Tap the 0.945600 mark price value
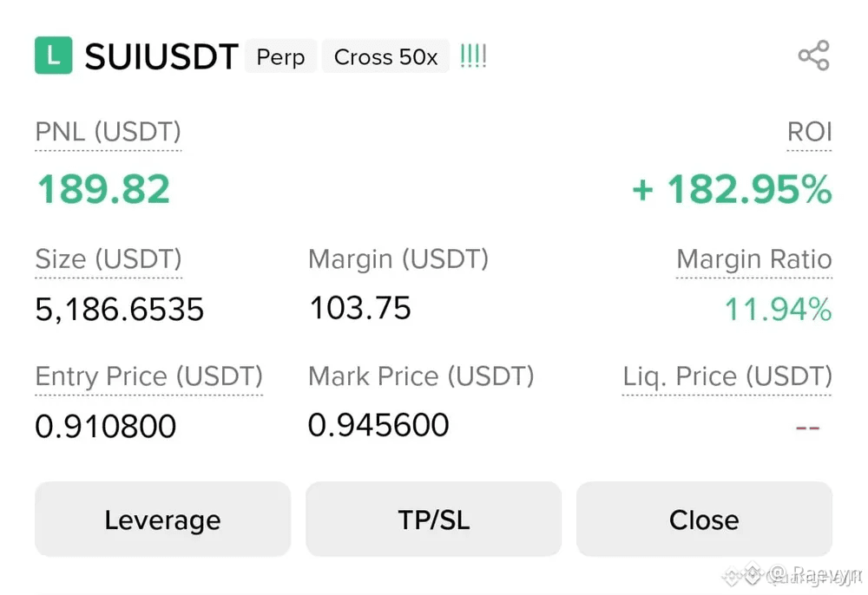868x595 pixels. pos(378,425)
